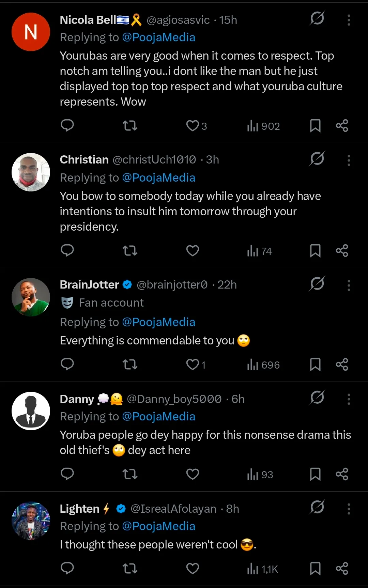Open Christian's profile via @christUch1010 handle
The height and width of the screenshot is (588, 368).
pyautogui.click(x=154, y=160)
